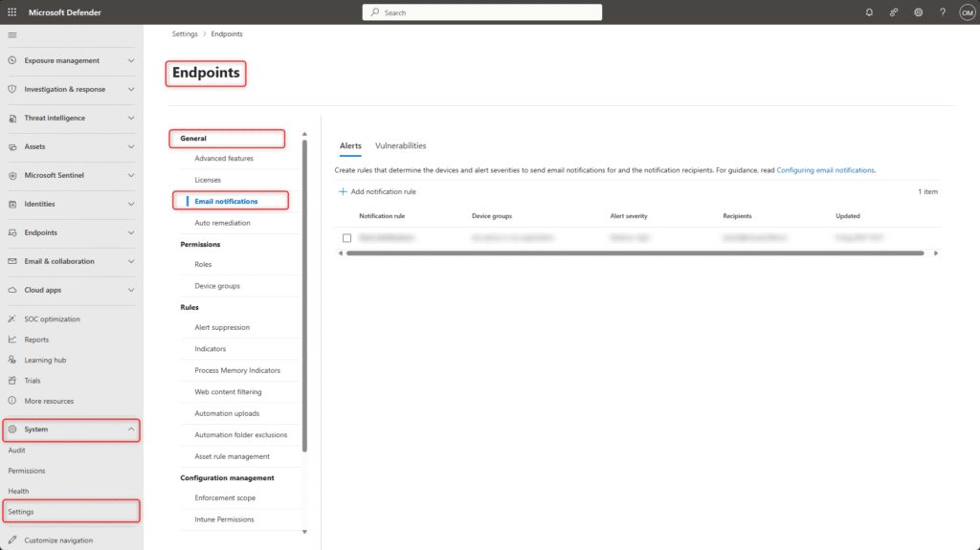Click the notifications bell icon

869,12
